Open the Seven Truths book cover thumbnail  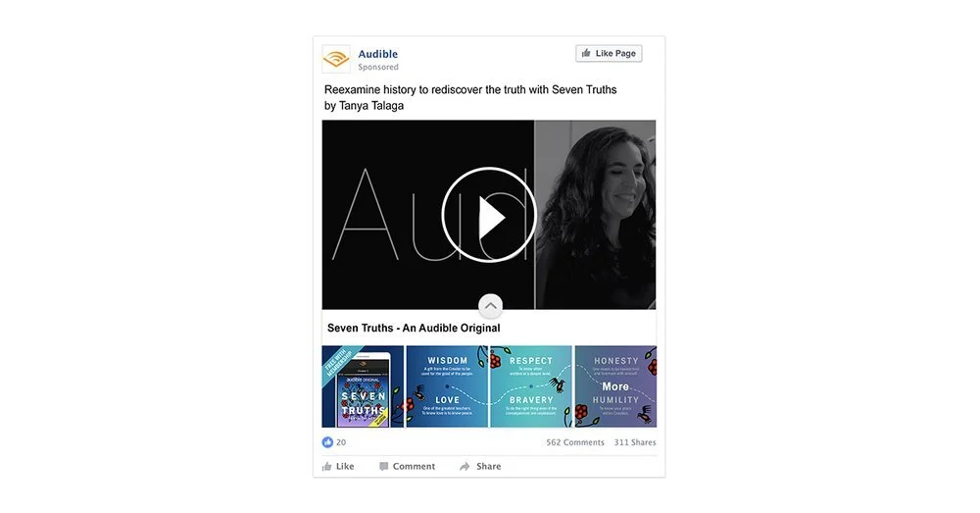tap(364, 386)
